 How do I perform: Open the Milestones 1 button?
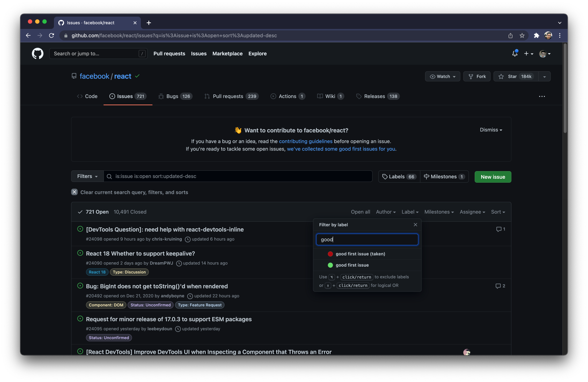pos(444,177)
